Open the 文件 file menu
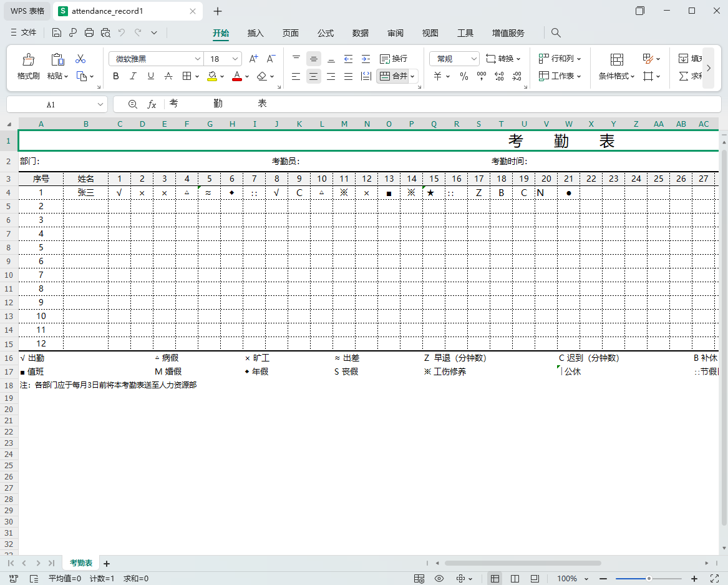 (23, 32)
